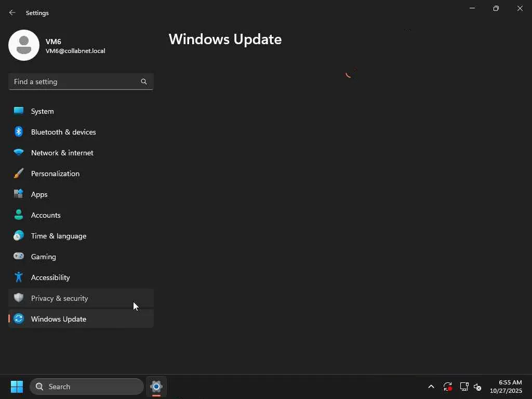532x399 pixels.
Task: Open Accessibility settings
Action: click(81, 277)
